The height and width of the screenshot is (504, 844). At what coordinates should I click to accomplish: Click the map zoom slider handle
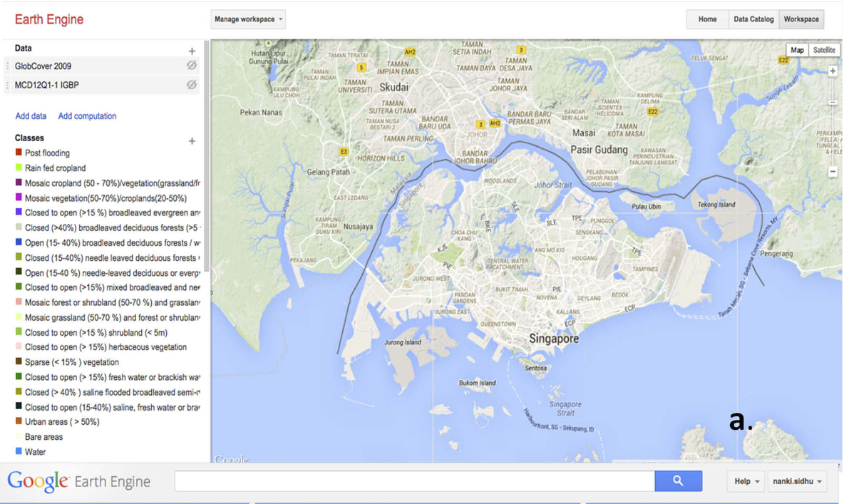tap(833, 103)
